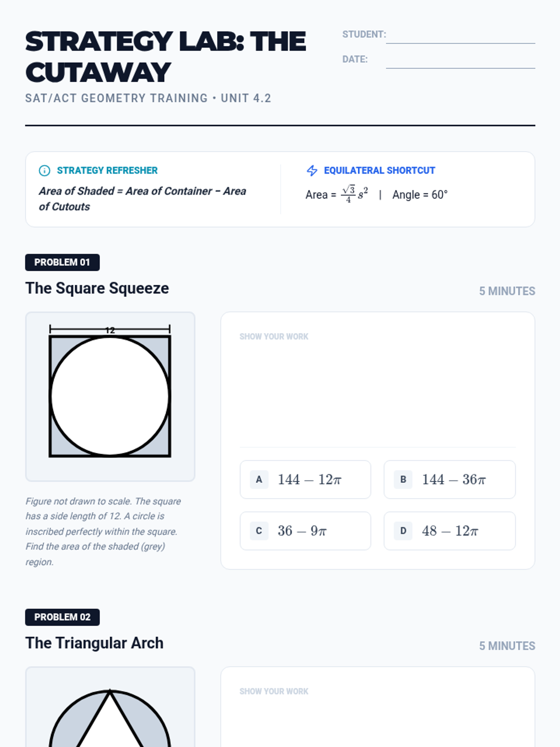Select answer A: 144 − 12π
560x747 pixels.
pyautogui.click(x=305, y=479)
